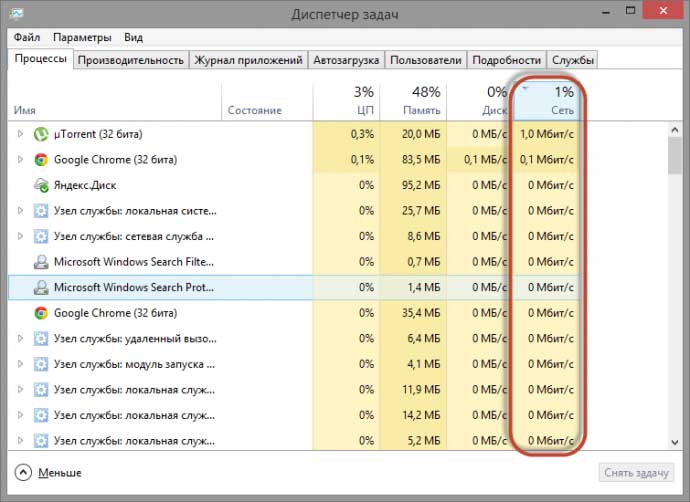Open the Файл menu
The image size is (690, 502).
pyautogui.click(x=27, y=37)
